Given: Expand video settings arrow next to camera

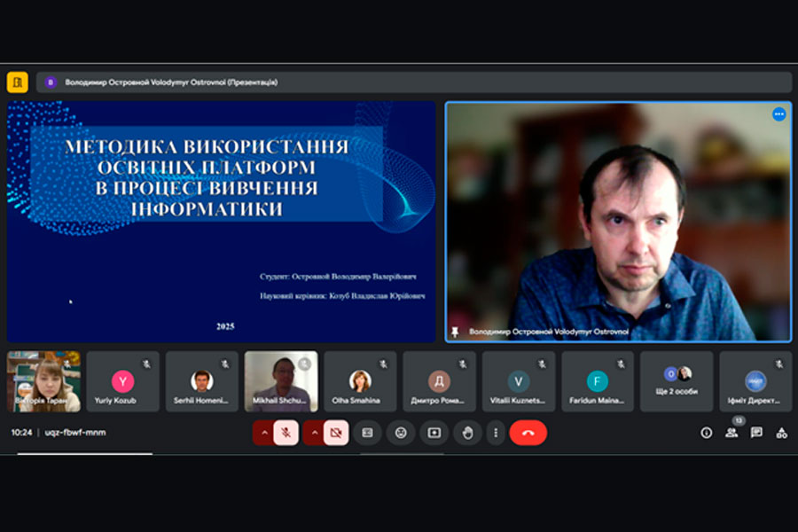Looking at the screenshot, I should (313, 433).
